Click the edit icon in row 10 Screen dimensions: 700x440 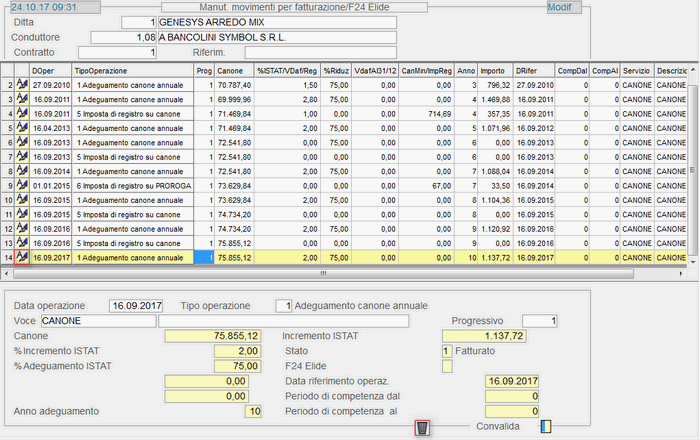[22, 199]
